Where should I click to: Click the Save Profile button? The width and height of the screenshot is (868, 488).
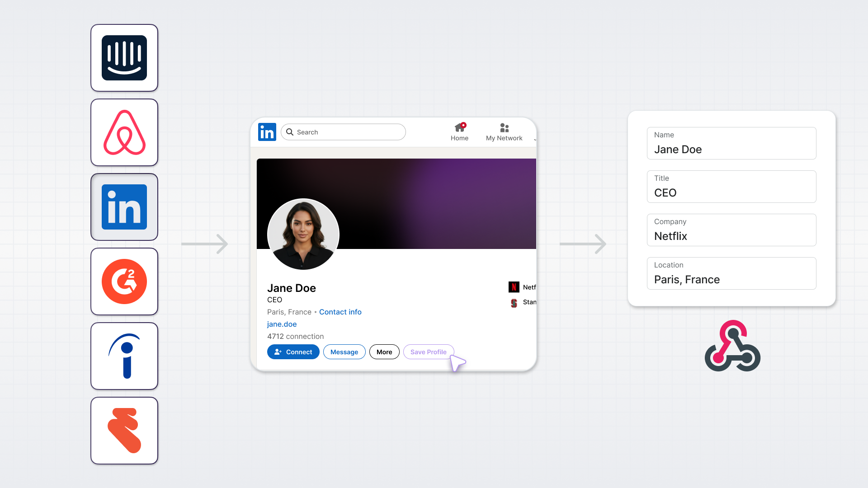[428, 352]
